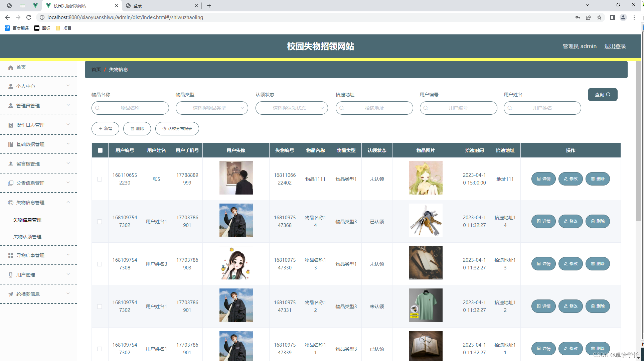Click the page vertical scrollbar
The image size is (644, 361).
coord(638,140)
